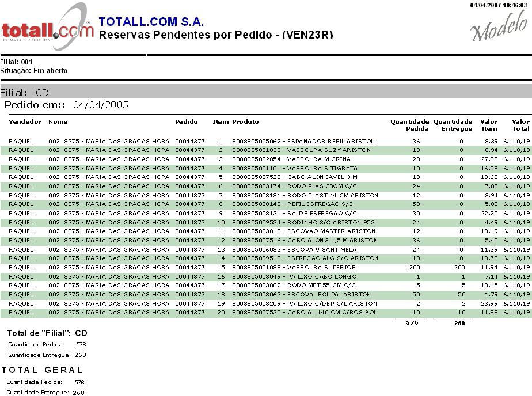The height and width of the screenshot is (396, 532).
Task: Select product 'VASSOURA M CRINA'
Action: click(x=319, y=159)
